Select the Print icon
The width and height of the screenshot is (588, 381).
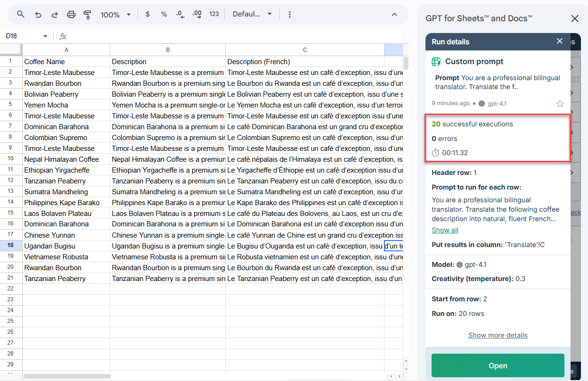71,15
